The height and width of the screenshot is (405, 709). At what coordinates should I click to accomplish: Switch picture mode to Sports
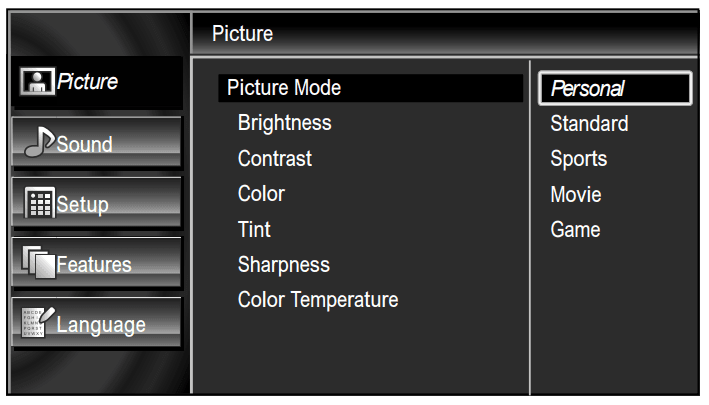point(579,159)
